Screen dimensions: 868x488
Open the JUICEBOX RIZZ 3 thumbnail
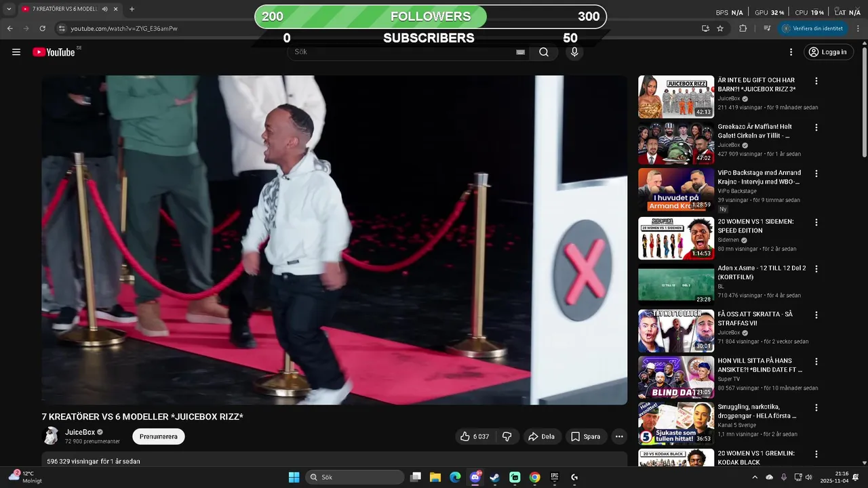click(676, 97)
